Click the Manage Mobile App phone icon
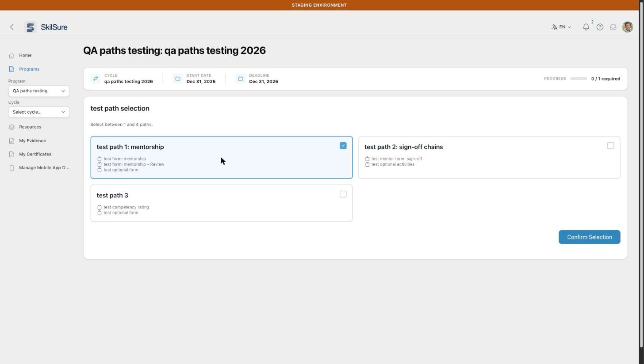 click(x=11, y=168)
